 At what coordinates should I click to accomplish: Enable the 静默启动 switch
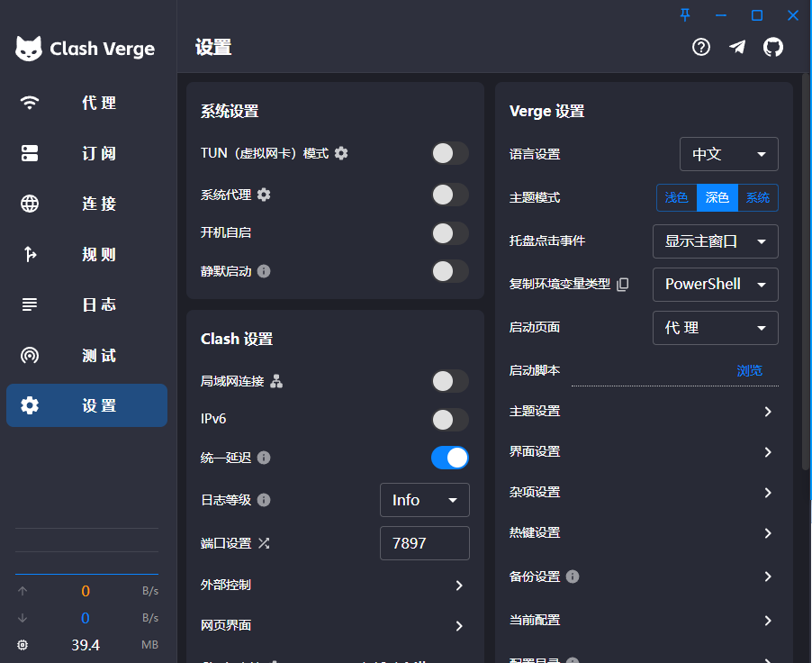tap(450, 271)
